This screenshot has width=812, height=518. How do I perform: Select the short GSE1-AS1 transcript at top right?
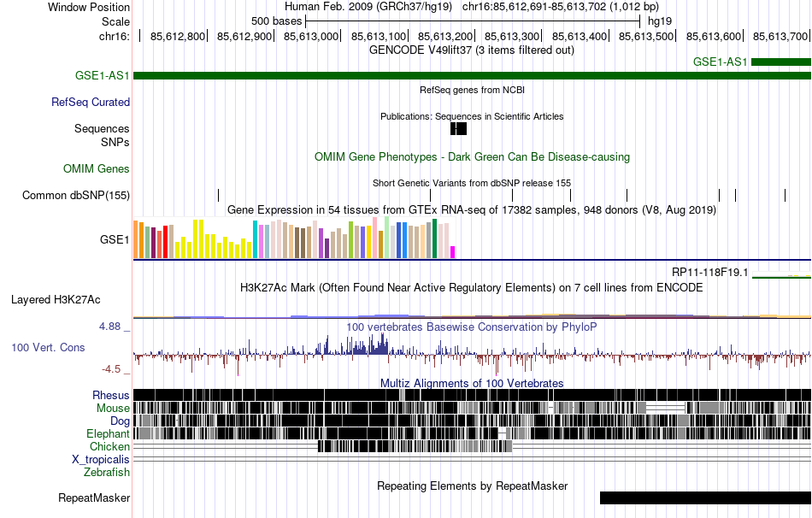tap(781, 62)
